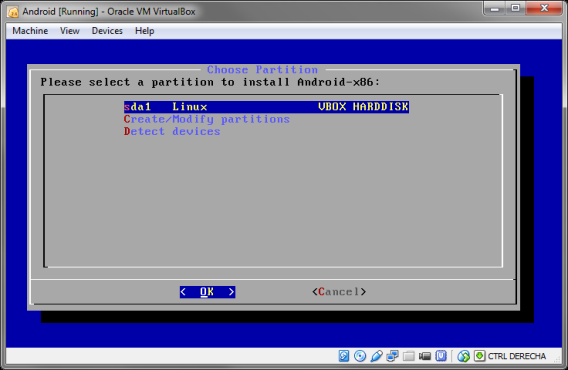Open the Help menu
The image size is (568, 370).
pyautogui.click(x=145, y=31)
